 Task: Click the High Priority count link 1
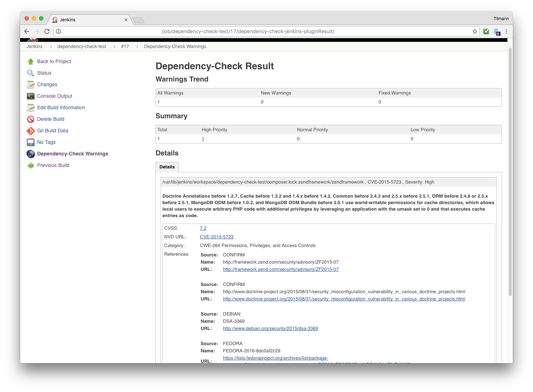coord(203,139)
